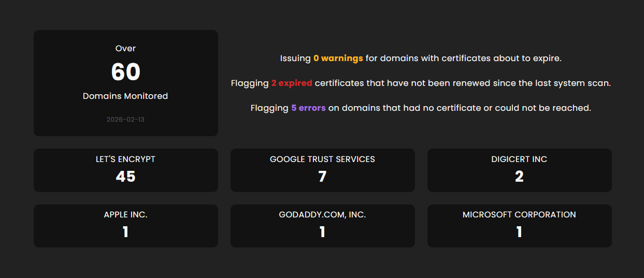Click the orange "0 warnings" text

tap(338, 58)
